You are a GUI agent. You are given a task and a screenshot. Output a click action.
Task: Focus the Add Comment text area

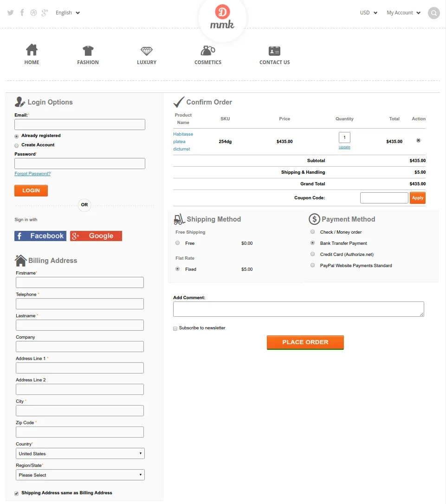click(x=298, y=309)
